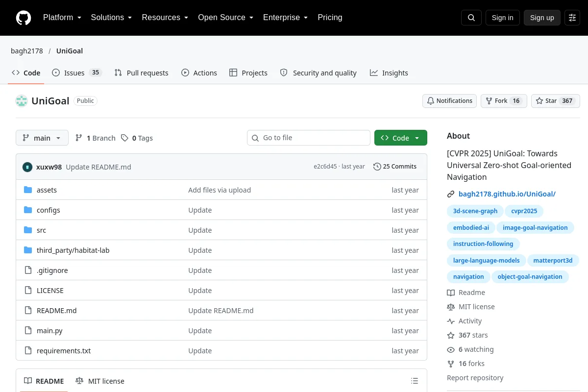
Task: Expand the Enterprise menu
Action: click(286, 18)
